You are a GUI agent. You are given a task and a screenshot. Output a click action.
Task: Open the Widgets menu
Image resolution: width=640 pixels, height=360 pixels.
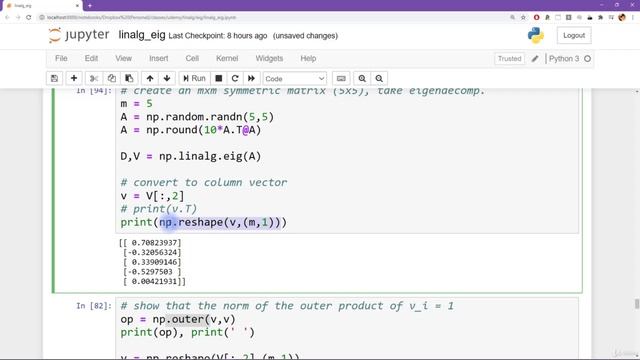pos(269,58)
